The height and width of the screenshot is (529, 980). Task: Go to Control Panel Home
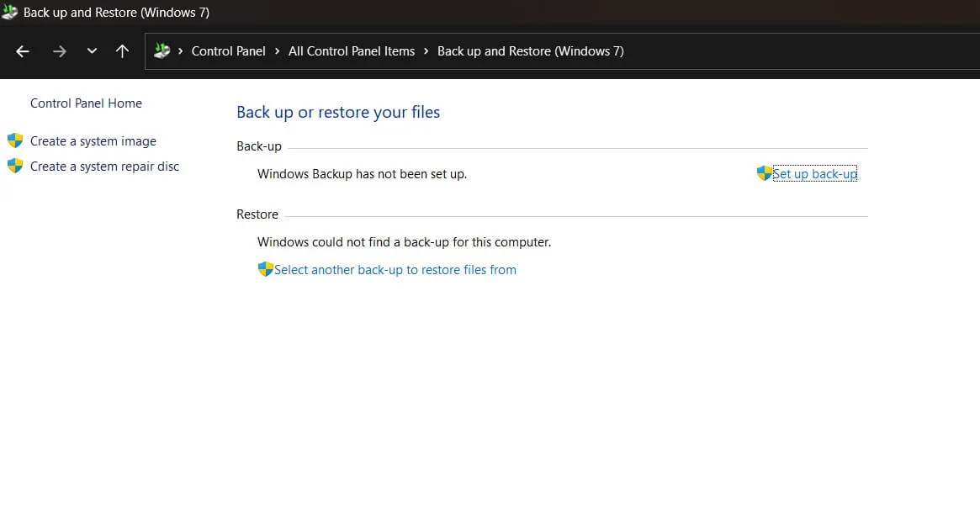(86, 103)
